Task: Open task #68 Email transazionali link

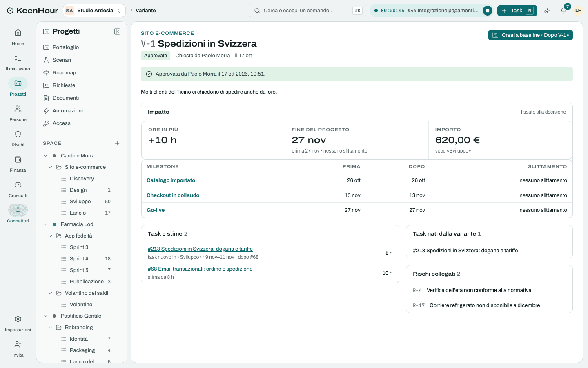Action: [200, 269]
